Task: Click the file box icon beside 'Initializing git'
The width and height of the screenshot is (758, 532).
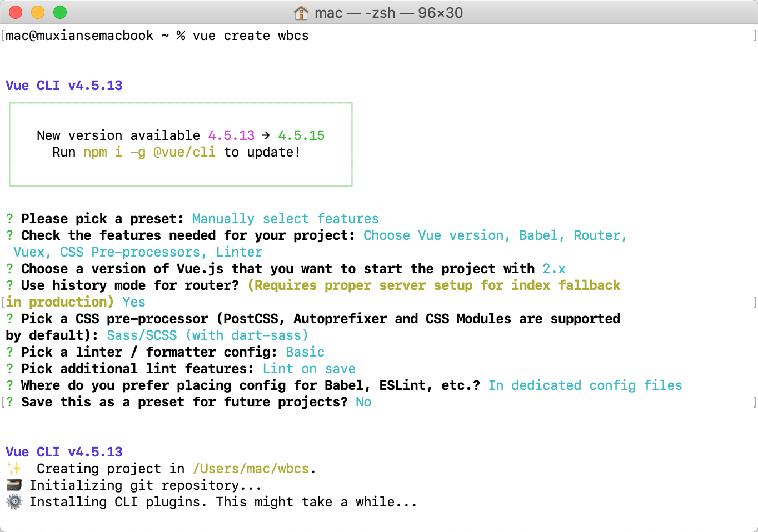Action: click(x=14, y=485)
